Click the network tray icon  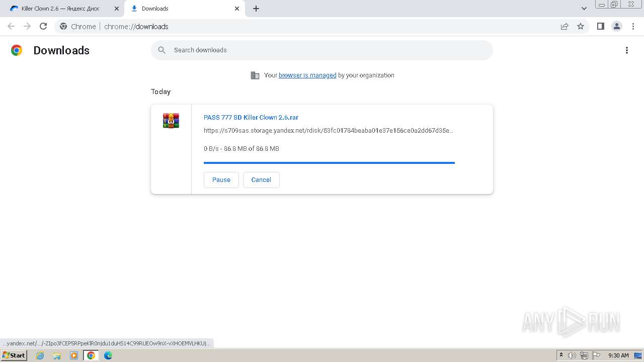584,355
